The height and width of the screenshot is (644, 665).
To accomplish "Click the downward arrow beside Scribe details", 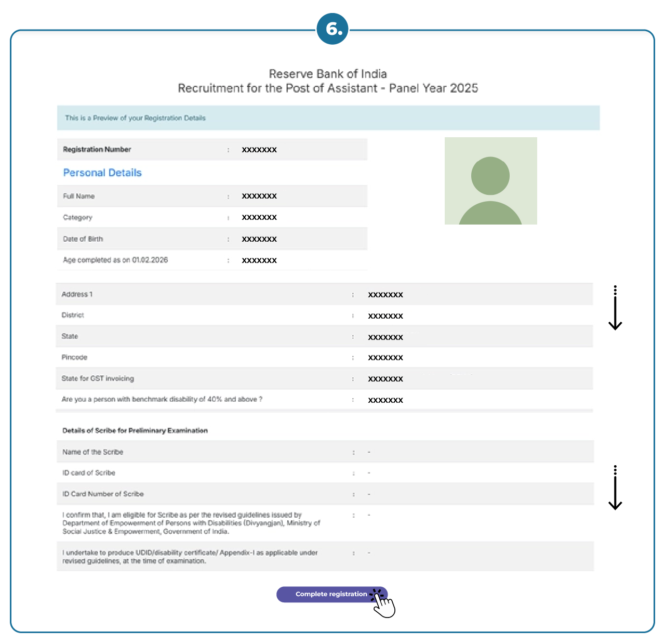I will pyautogui.click(x=616, y=489).
